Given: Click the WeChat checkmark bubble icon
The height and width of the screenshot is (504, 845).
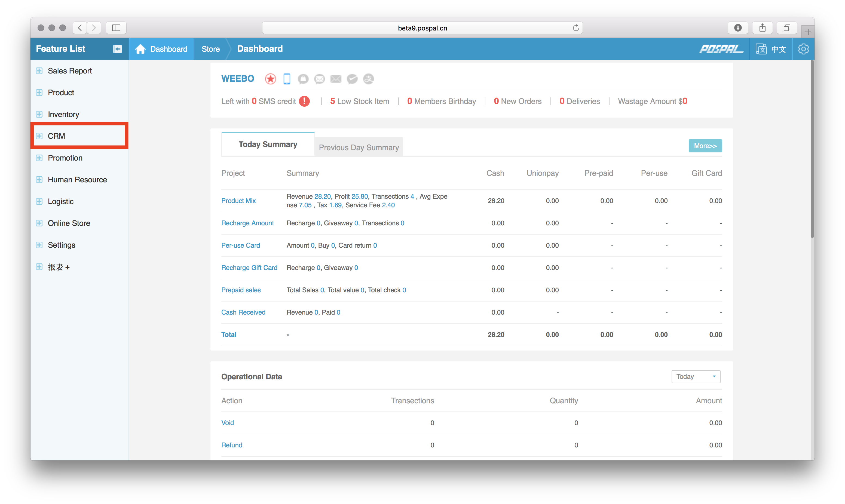Looking at the screenshot, I should tap(352, 79).
